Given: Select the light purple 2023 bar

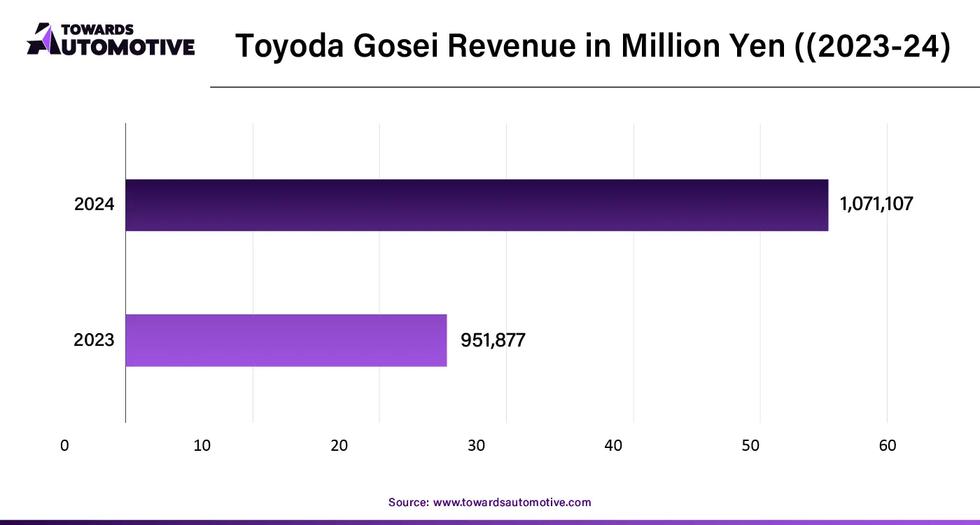Looking at the screenshot, I should point(286,340).
